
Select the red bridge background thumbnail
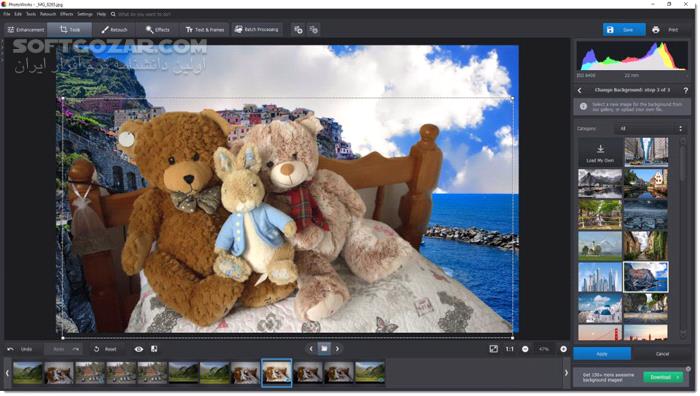click(x=600, y=332)
